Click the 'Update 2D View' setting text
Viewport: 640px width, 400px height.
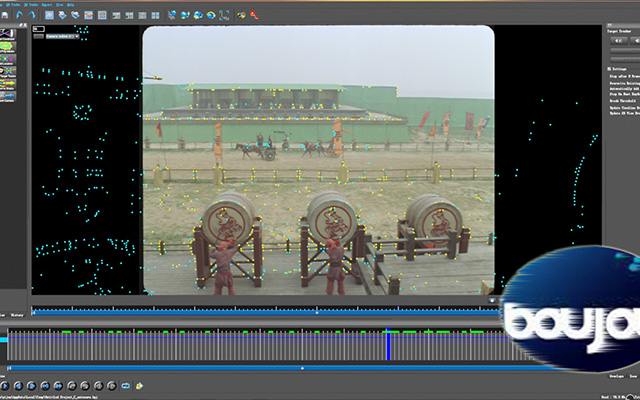tap(624, 113)
